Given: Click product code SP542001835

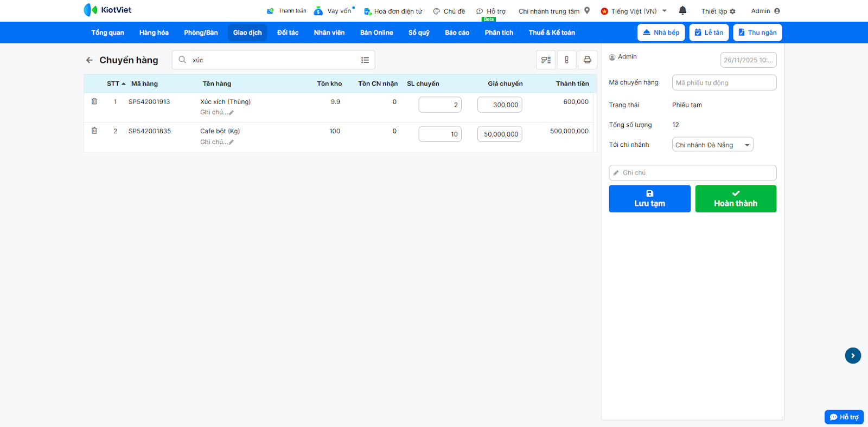Looking at the screenshot, I should [x=149, y=131].
